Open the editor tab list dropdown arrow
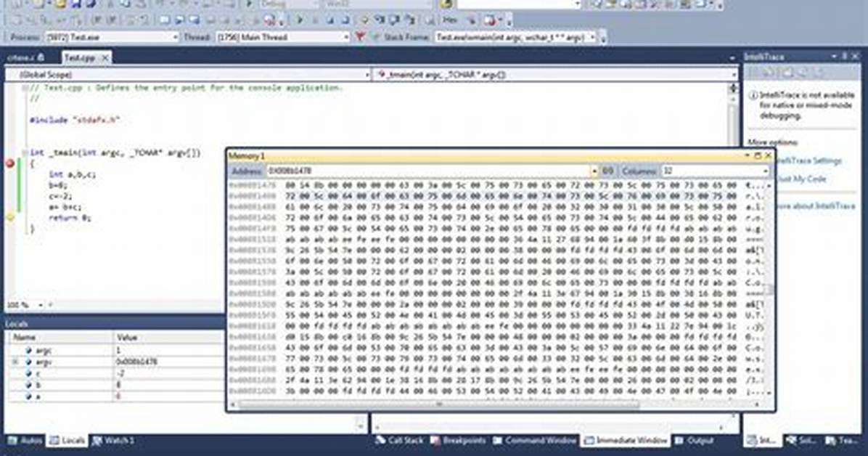This screenshot has height=456, width=868. click(732, 58)
